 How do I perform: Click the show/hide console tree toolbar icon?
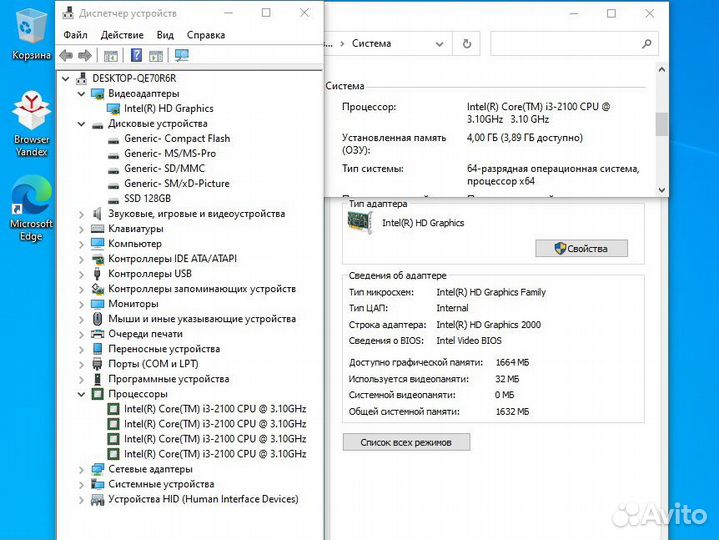[x=111, y=56]
